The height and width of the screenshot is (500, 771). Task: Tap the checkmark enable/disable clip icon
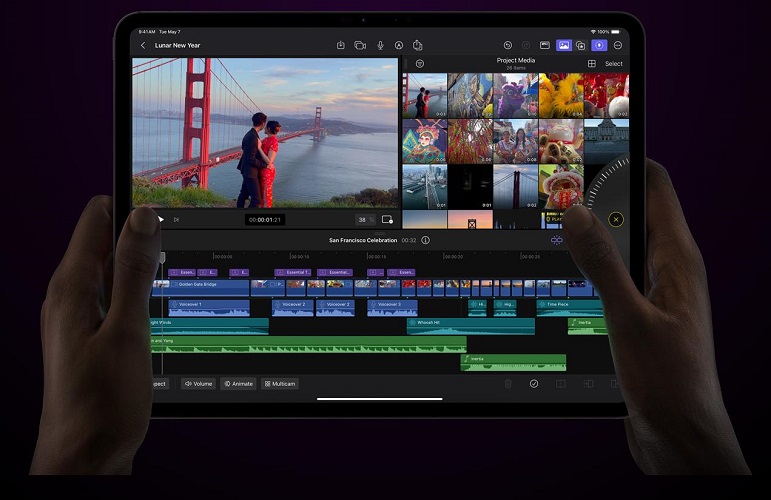click(534, 383)
